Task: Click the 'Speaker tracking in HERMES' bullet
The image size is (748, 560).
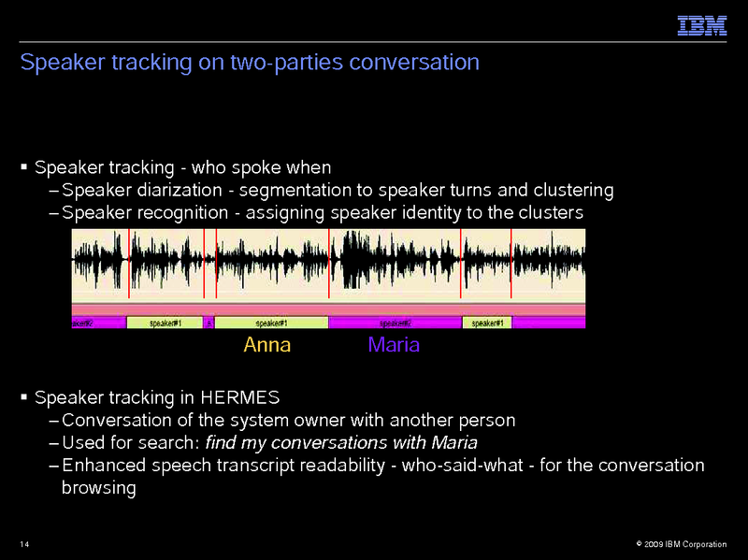Action: 156,397
